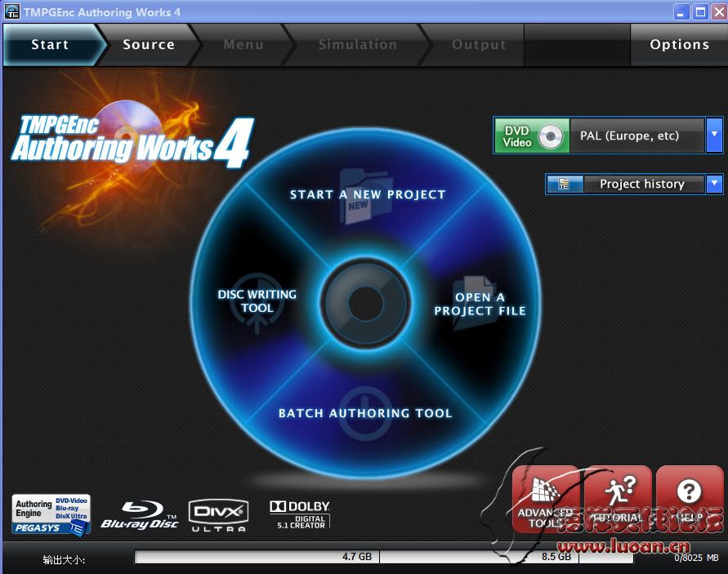Go to the Source tab

pos(149,45)
